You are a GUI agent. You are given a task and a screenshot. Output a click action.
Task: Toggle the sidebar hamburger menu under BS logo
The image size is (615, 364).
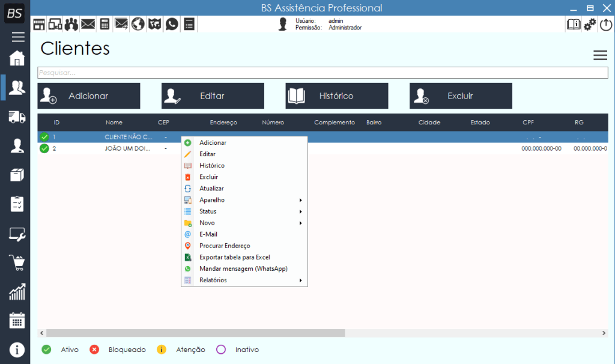(x=18, y=37)
